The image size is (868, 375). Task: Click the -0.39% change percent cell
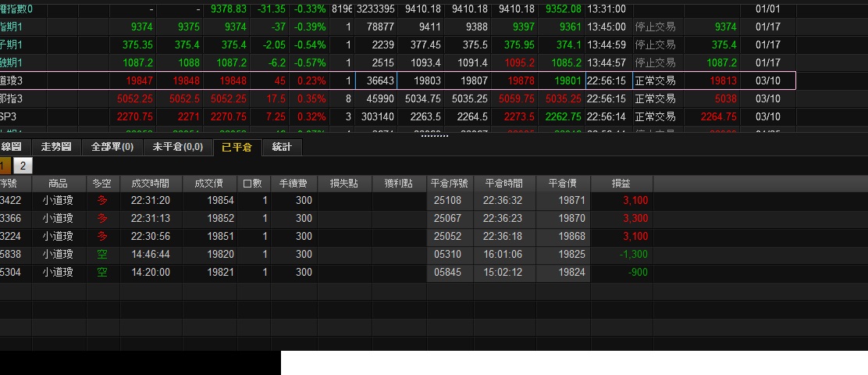click(310, 27)
